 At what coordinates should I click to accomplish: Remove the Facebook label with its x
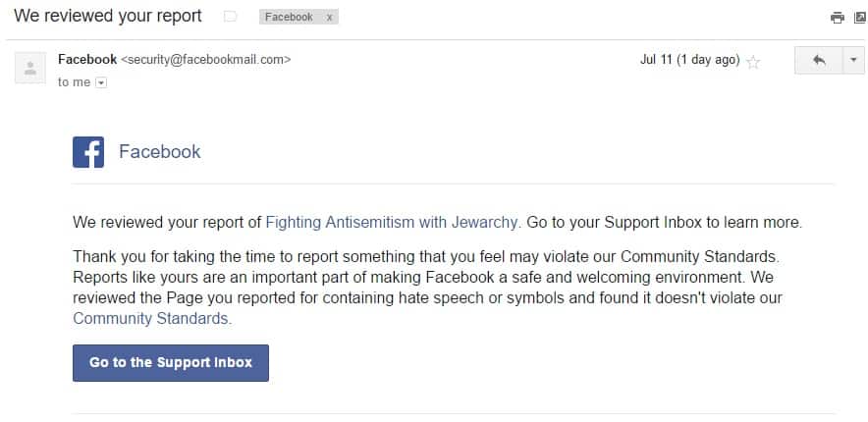329,17
